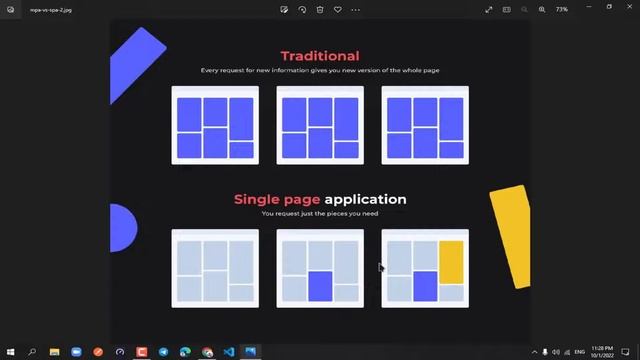Minimize the Photos window
640x360 pixels.
point(589,7)
